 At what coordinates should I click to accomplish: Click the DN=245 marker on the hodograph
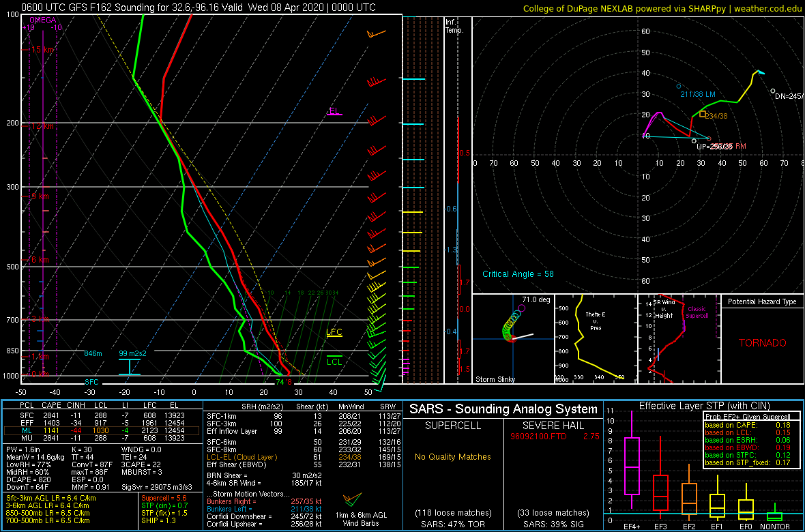point(773,91)
